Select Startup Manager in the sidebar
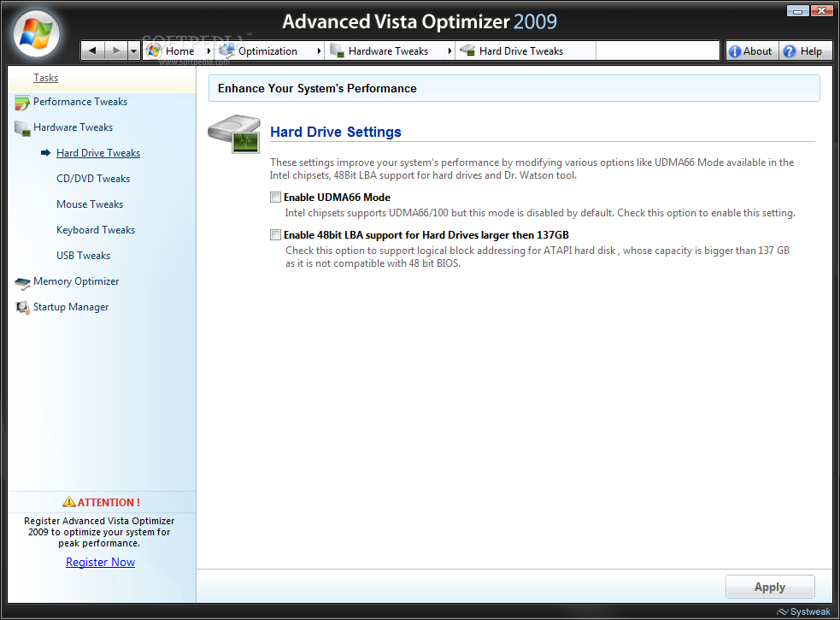Screen dimensions: 840x620 click(71, 307)
